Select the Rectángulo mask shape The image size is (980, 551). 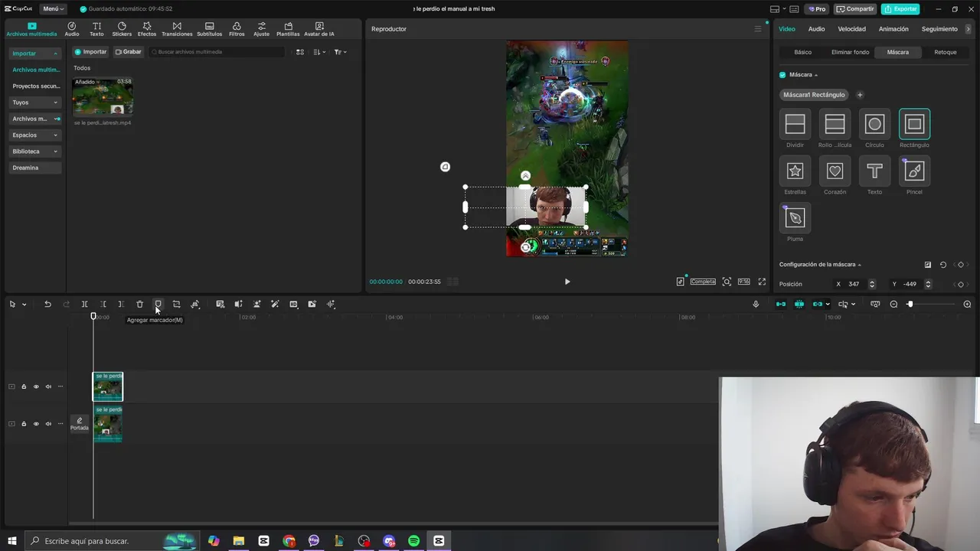(x=914, y=124)
